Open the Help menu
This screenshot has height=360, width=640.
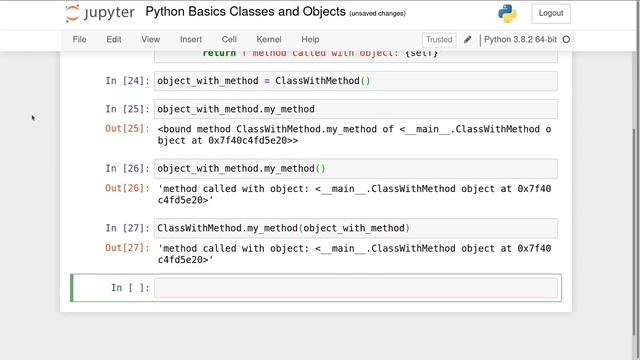click(x=310, y=40)
